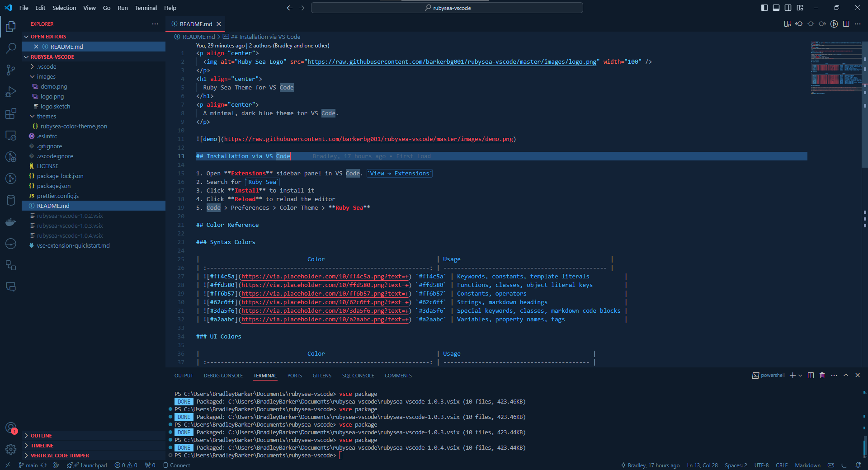
Task: Open the Search view in activity bar
Action: click(x=11, y=48)
